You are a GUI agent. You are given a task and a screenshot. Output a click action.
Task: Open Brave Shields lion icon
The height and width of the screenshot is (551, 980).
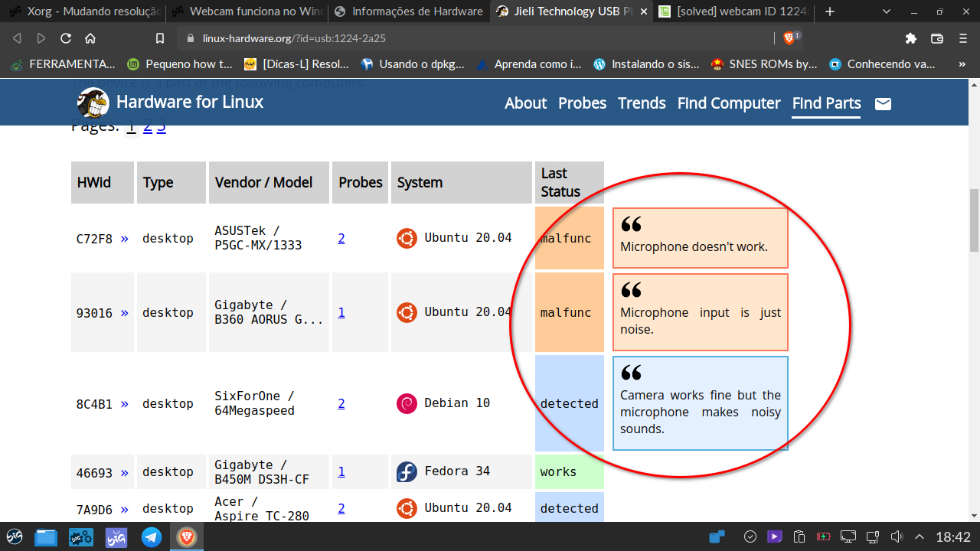tap(790, 38)
